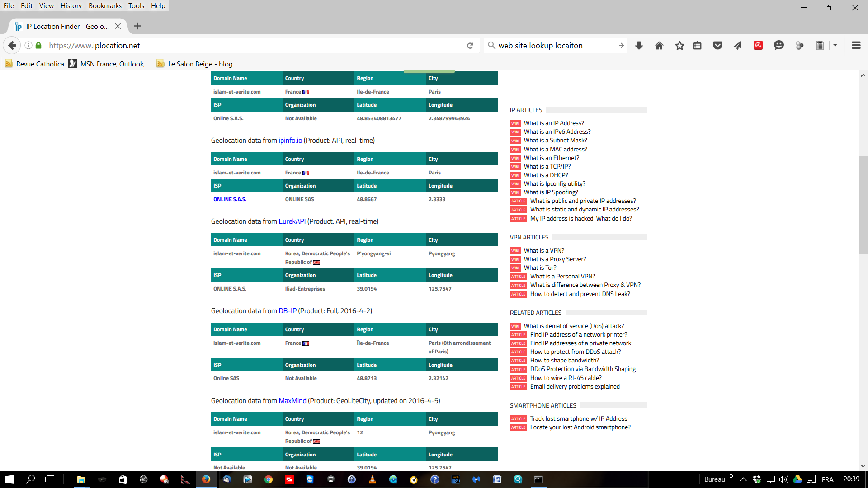Click the page vertical scrollbar thumb
The width and height of the screenshot is (868, 488).
(x=863, y=204)
